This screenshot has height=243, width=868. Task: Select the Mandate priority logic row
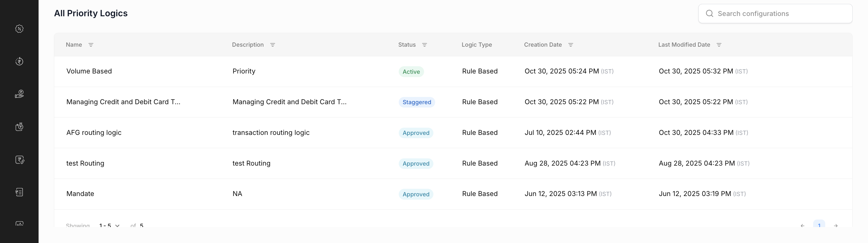pos(80,194)
